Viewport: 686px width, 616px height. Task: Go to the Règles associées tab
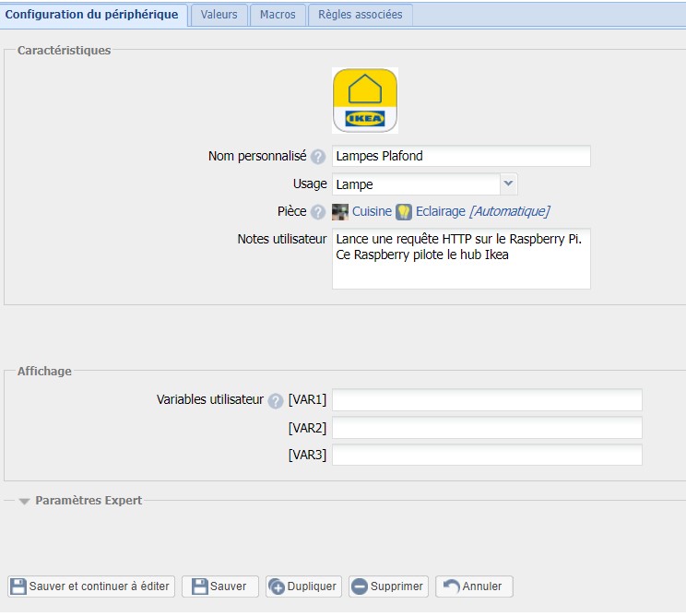pyautogui.click(x=360, y=15)
